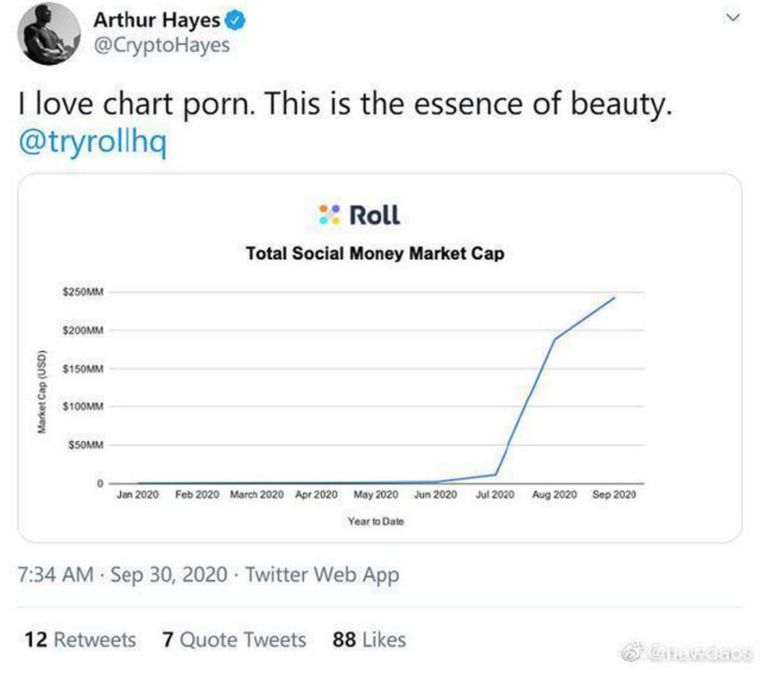Click the Sep 30, 2020 date
This screenshot has width=772, height=700.
pyautogui.click(x=169, y=574)
